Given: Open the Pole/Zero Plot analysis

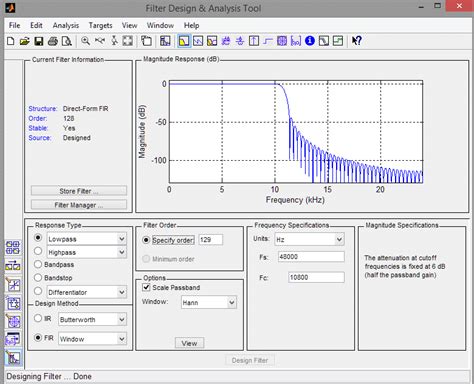Looking at the screenshot, I should pos(282,41).
